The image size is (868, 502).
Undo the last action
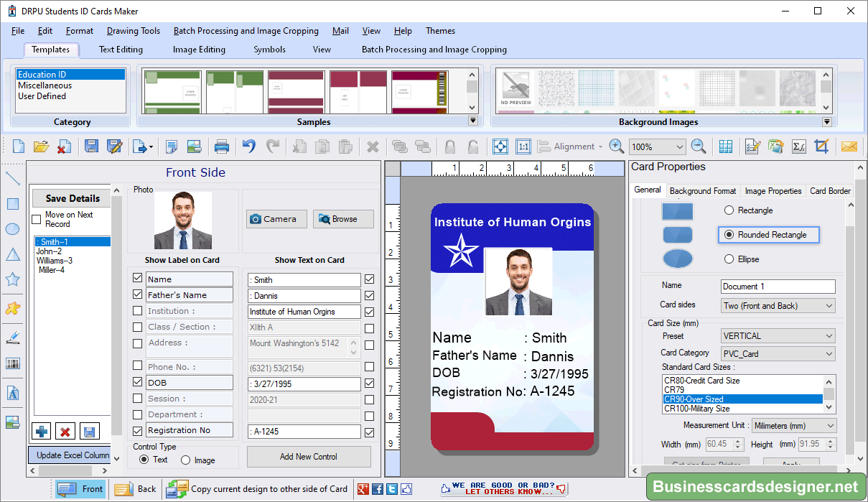pyautogui.click(x=248, y=147)
